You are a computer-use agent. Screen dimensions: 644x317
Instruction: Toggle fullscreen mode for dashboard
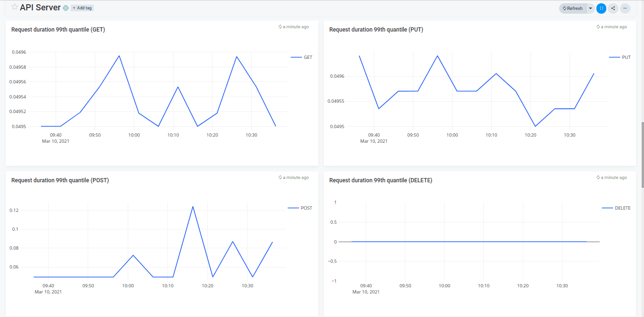pos(601,8)
